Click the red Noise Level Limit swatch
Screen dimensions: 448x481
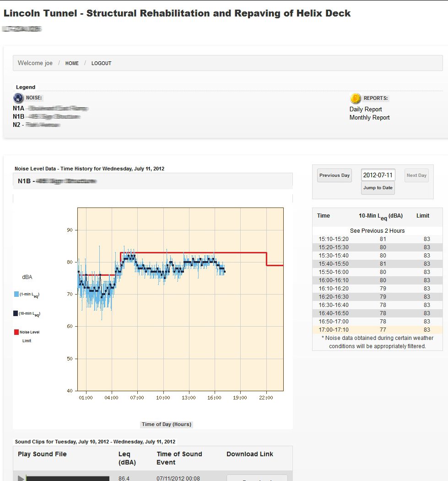point(16,332)
